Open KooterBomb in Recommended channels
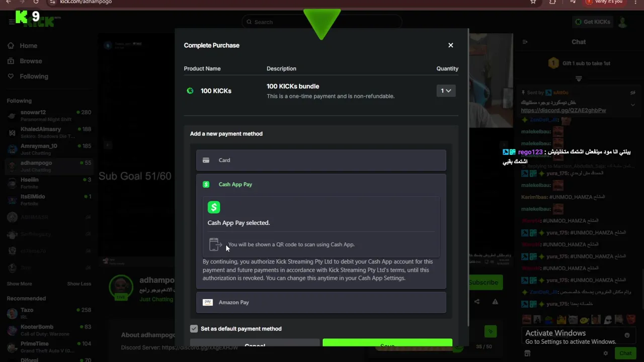Image resolution: width=644 pixels, height=362 pixels. tap(48, 330)
